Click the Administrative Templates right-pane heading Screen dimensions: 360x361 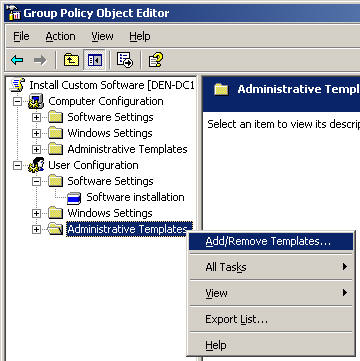298,89
